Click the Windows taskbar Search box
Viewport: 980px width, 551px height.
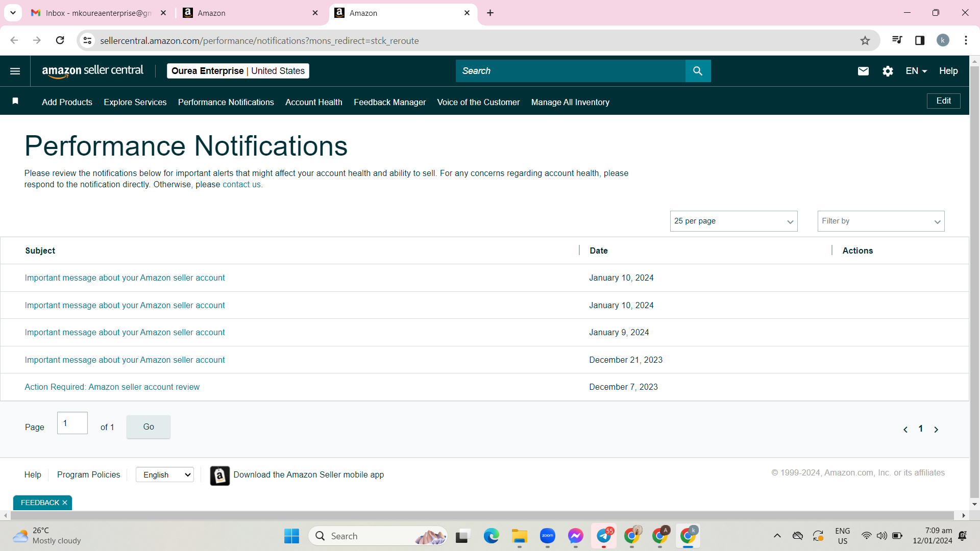tap(378, 536)
